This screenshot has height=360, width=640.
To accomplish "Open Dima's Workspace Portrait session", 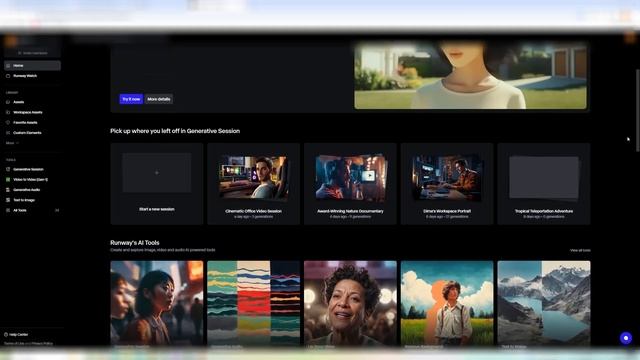I will (447, 184).
